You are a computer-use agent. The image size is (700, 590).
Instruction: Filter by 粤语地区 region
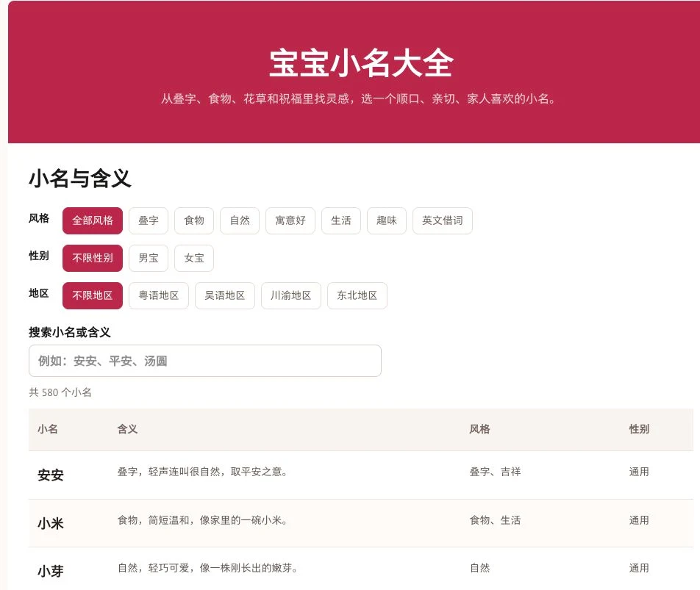159,295
